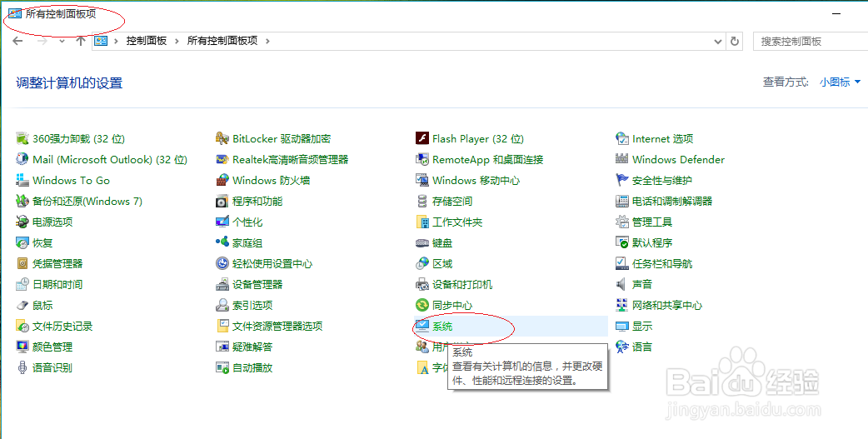Screen dimensions: 868x439
Task: Open the 凭据管理器 safe icon
Action: point(22,263)
